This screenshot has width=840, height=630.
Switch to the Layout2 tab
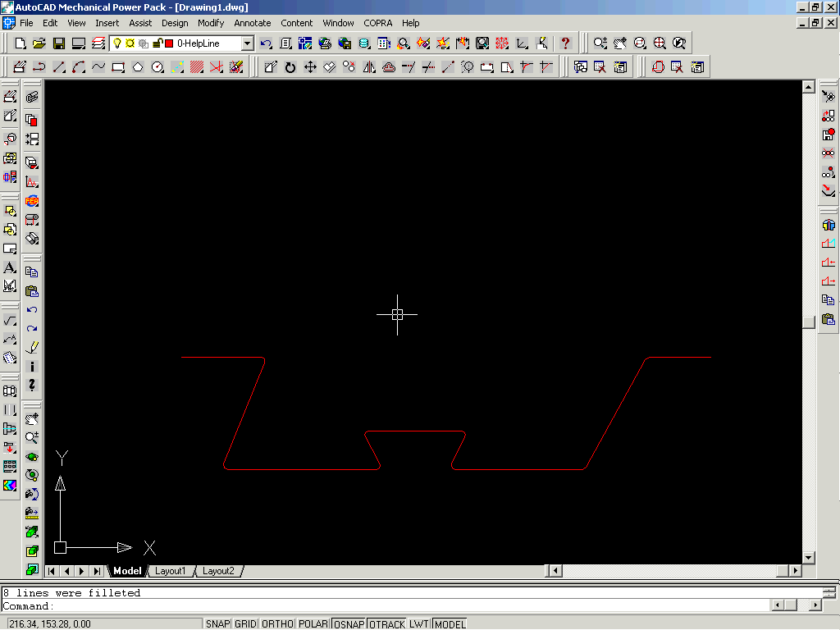pos(218,571)
